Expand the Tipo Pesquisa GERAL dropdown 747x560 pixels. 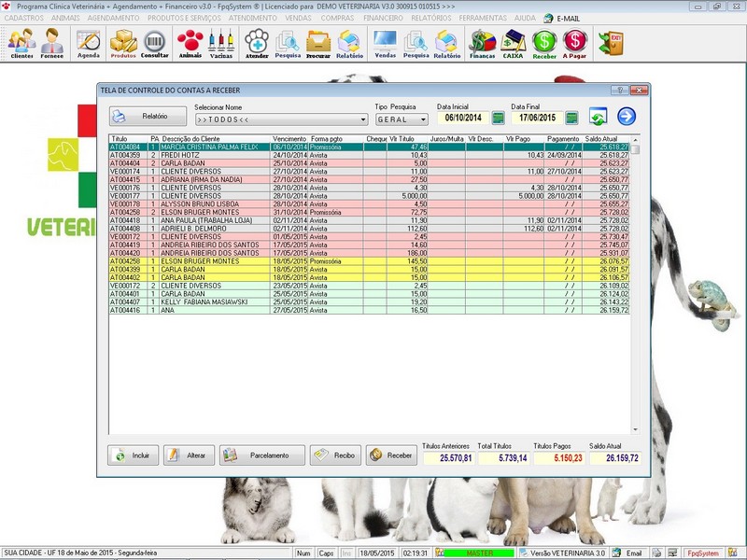(423, 119)
